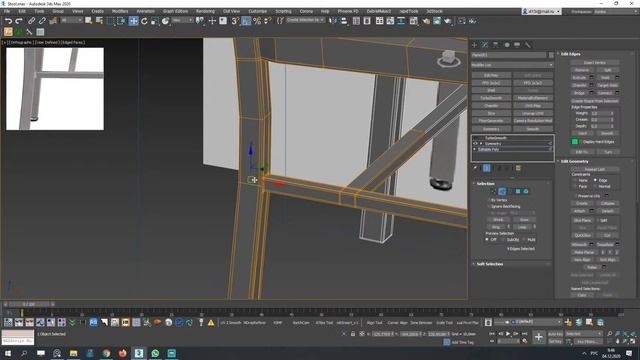This screenshot has width=640, height=360.
Task: Open the named selection sets dropdown
Action: [305, 20]
